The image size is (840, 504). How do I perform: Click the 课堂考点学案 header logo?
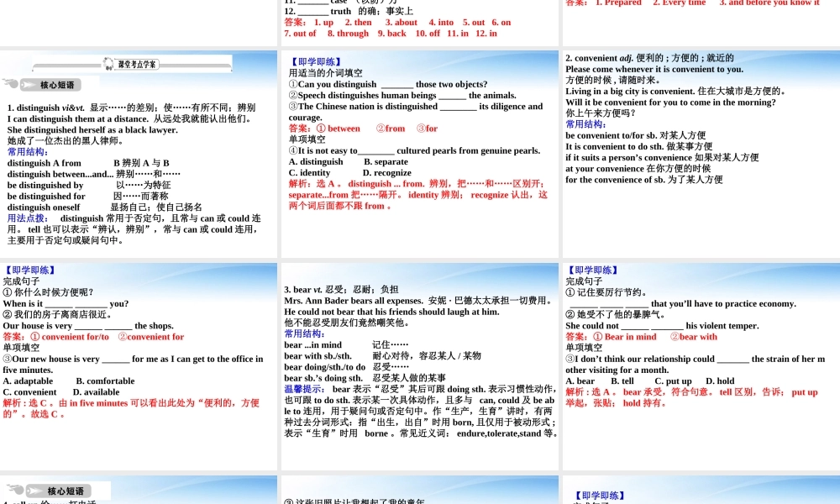click(132, 65)
